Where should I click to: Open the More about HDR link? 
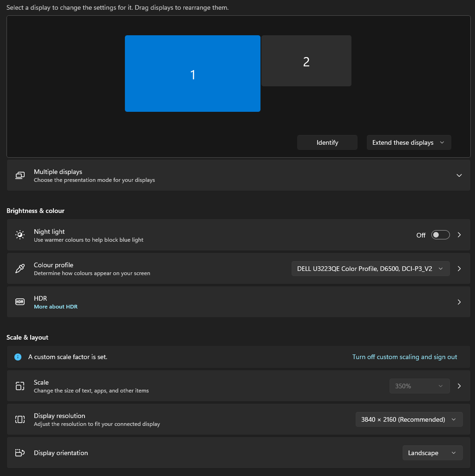56,307
